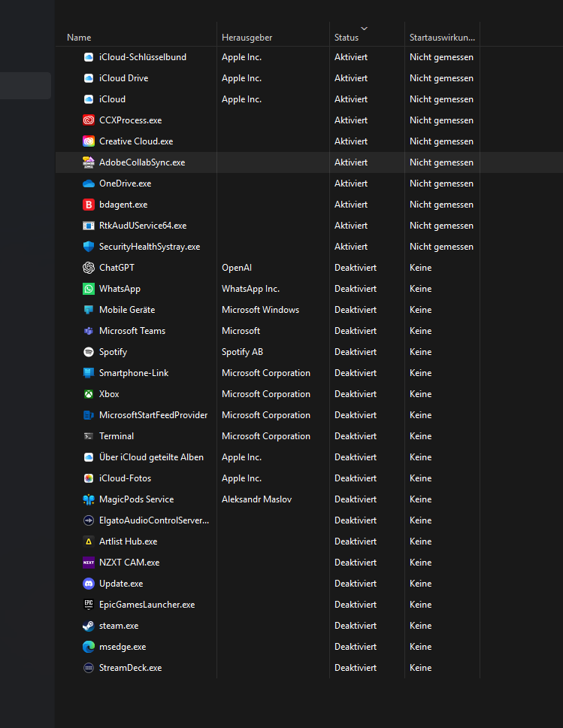This screenshot has width=563, height=728.
Task: Click the MicrosoftStartFeedProvider icon
Action: tap(89, 415)
